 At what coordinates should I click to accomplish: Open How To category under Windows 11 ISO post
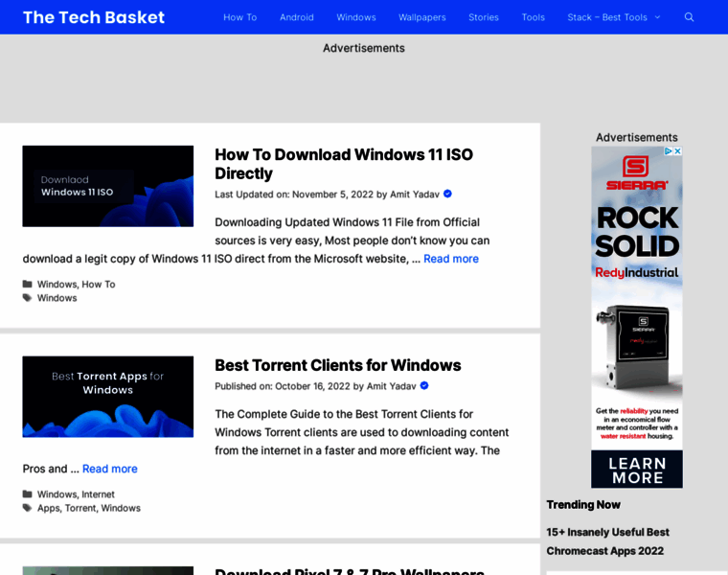[x=99, y=285]
